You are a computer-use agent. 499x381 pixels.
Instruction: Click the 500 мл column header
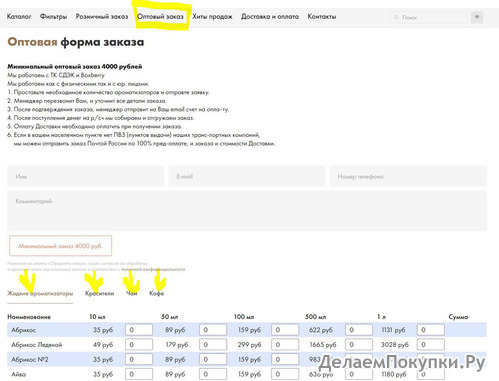pyautogui.click(x=315, y=317)
